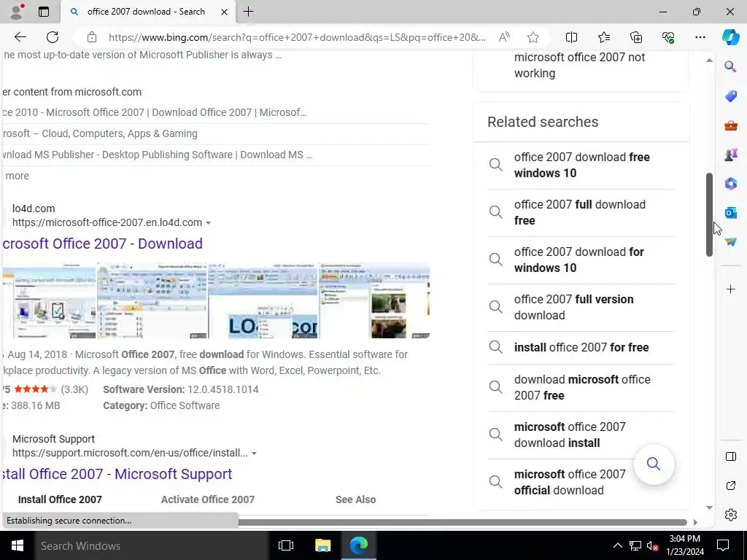Click horizontal scrollbar thumb
The image size is (747, 560).
click(462, 522)
